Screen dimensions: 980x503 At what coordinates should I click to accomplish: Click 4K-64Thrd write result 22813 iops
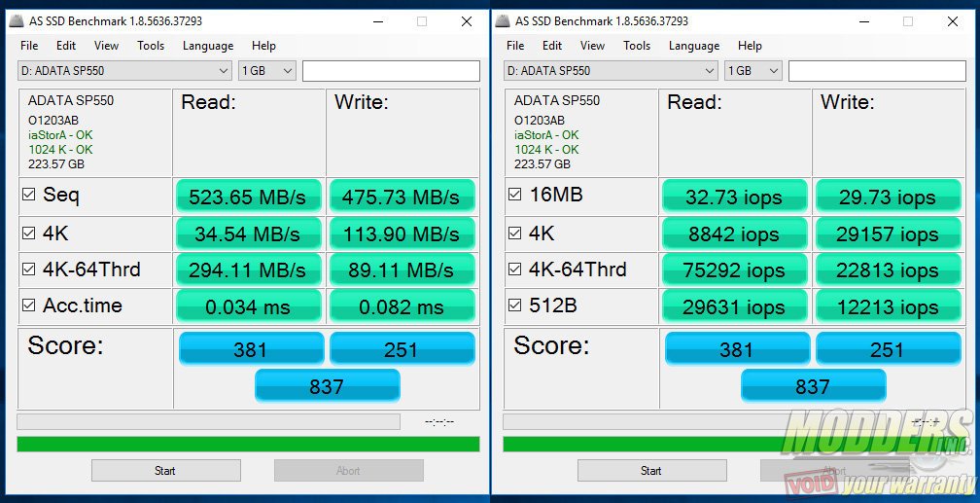click(x=889, y=269)
